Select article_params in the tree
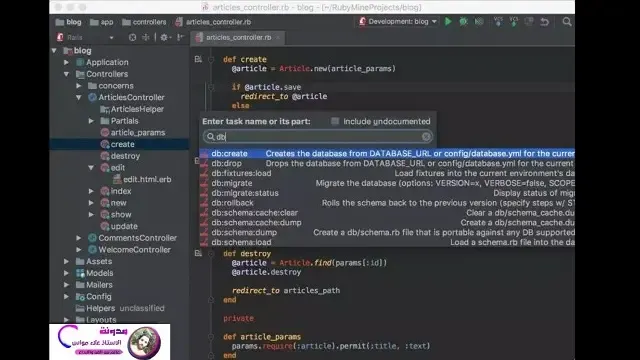 (138, 133)
